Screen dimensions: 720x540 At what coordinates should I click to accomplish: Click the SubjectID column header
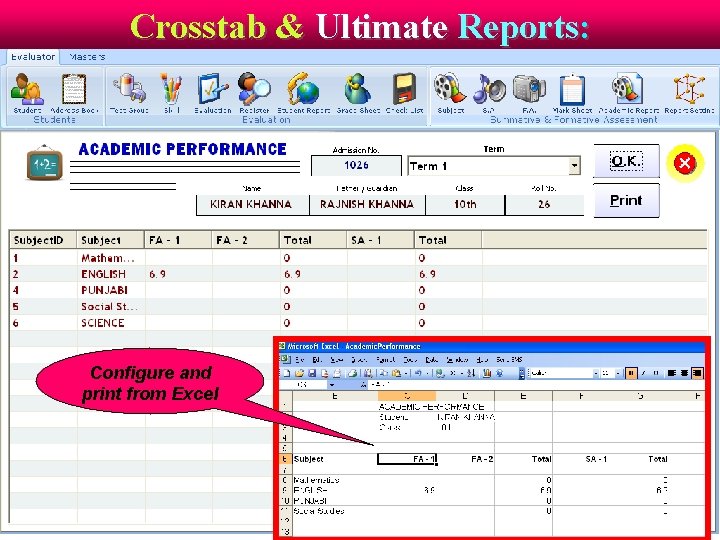[x=43, y=240]
